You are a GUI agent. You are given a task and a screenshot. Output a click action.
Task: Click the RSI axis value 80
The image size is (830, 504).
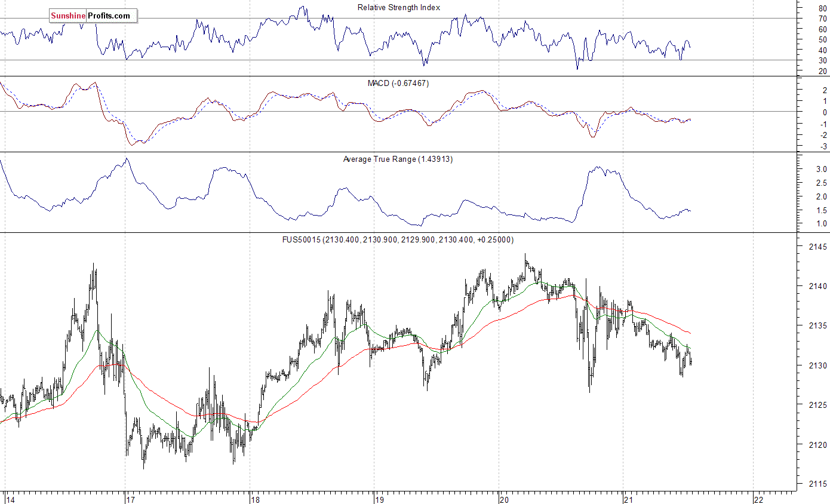[x=823, y=8]
